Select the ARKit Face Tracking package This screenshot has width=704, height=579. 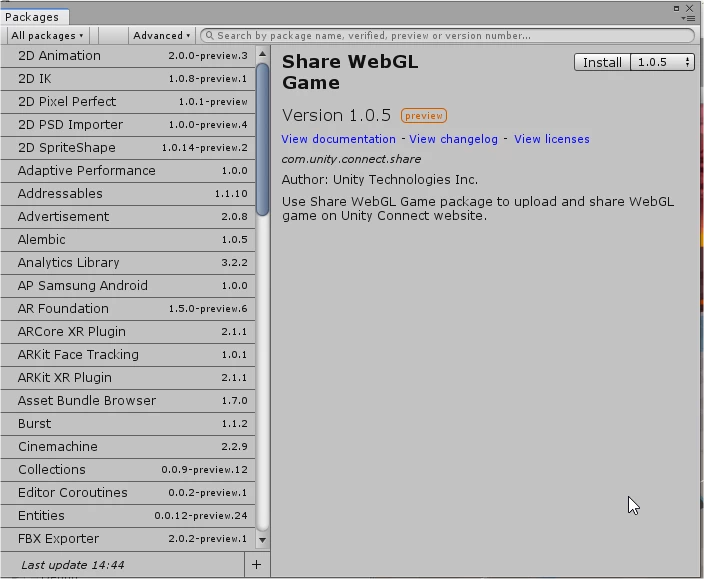tap(128, 355)
